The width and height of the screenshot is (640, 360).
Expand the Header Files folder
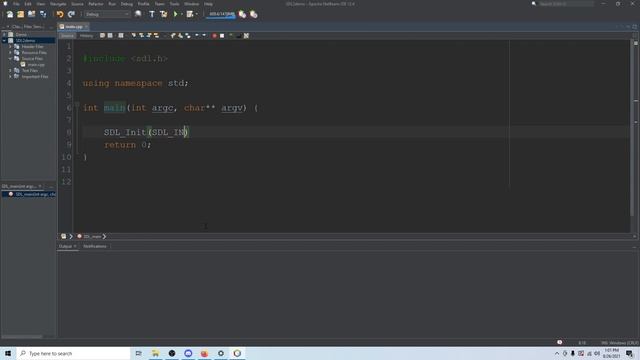point(10,47)
